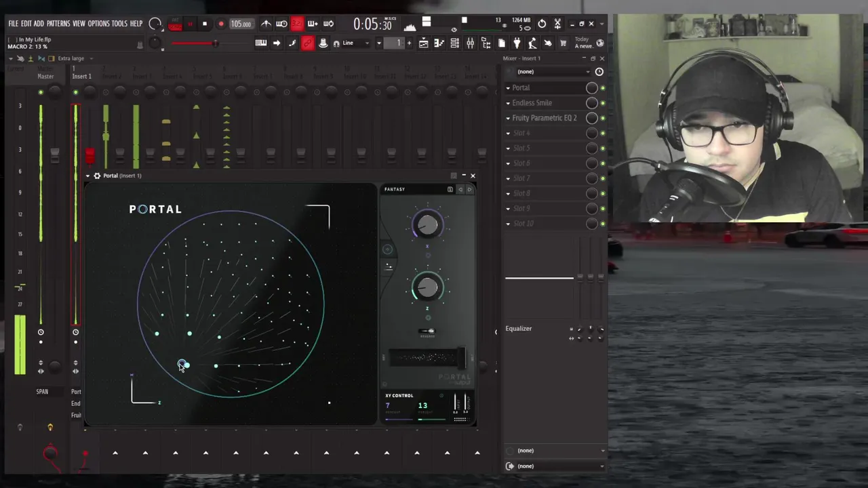Open the mixer view icon
Viewport: 868px width, 488px height.
click(x=470, y=43)
